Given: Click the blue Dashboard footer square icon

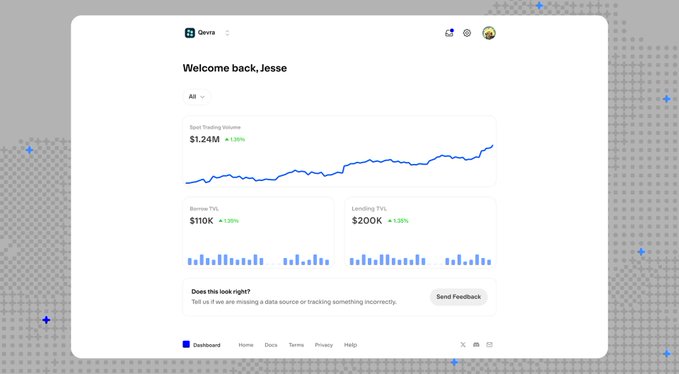Looking at the screenshot, I should [186, 345].
